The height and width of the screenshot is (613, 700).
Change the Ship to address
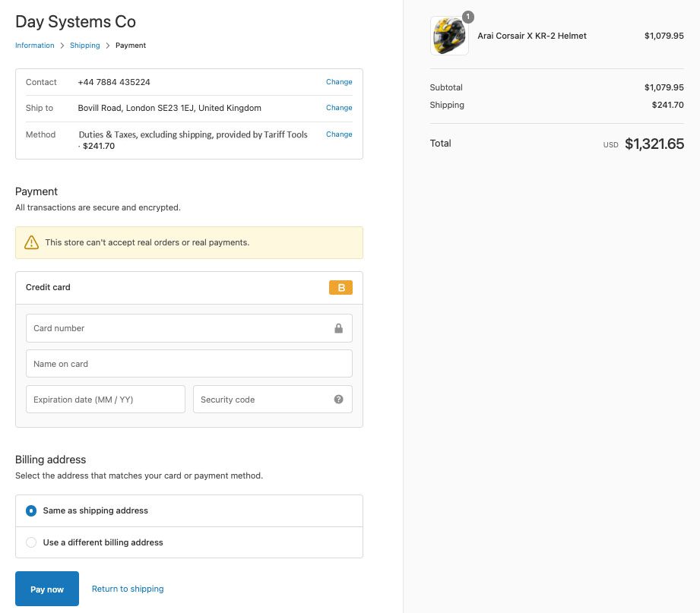[x=339, y=108]
